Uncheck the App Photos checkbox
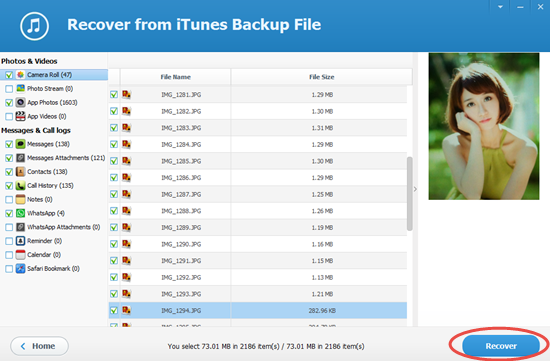550x361 pixels. pyautogui.click(x=9, y=103)
